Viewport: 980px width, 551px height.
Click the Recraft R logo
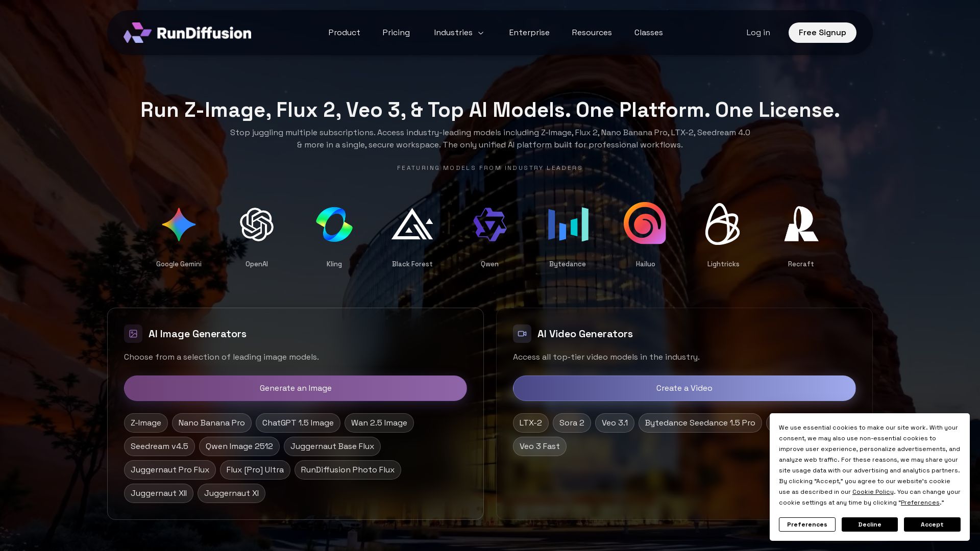click(x=801, y=224)
